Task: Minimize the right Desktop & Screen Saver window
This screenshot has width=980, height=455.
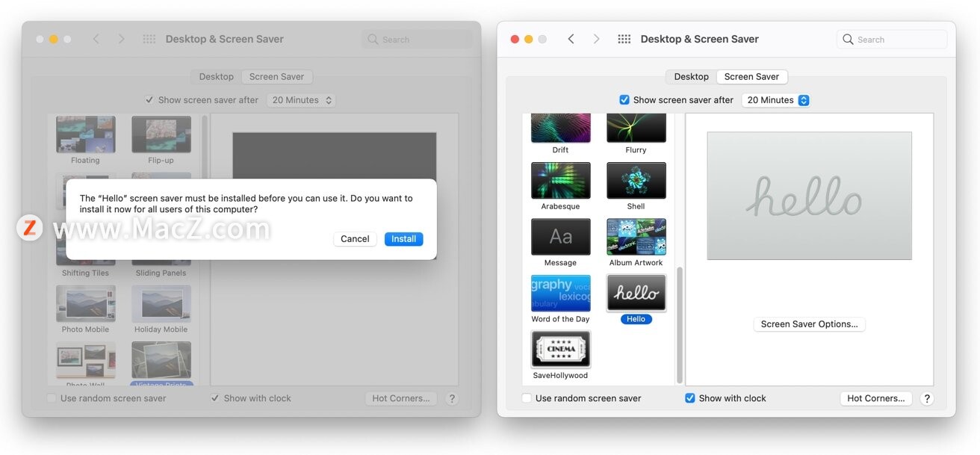Action: [x=528, y=39]
